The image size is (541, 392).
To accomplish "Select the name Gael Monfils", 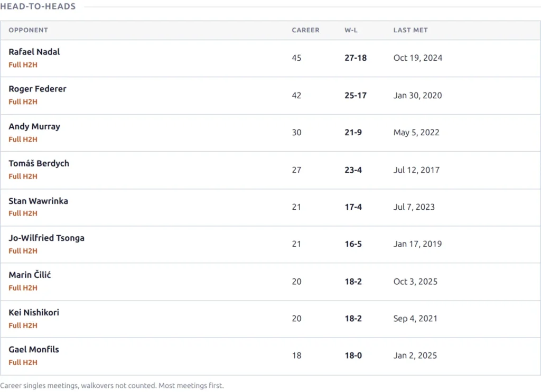I will point(34,349).
